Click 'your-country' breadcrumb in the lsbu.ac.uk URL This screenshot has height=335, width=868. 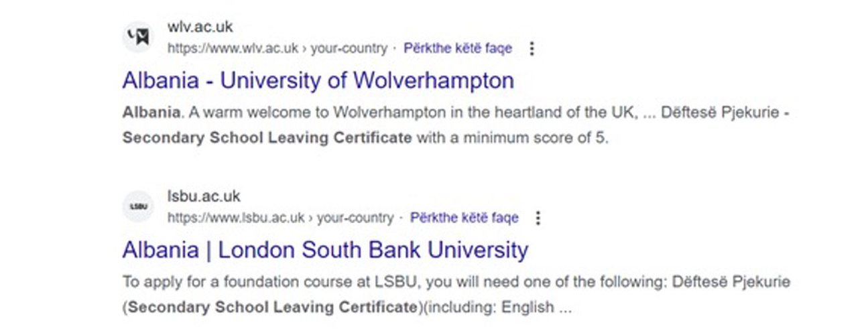tap(355, 218)
